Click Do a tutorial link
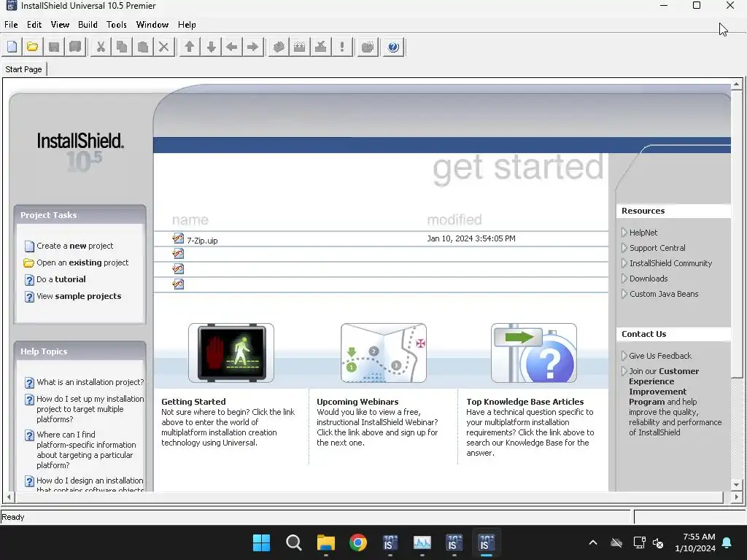747x560 pixels. [61, 279]
